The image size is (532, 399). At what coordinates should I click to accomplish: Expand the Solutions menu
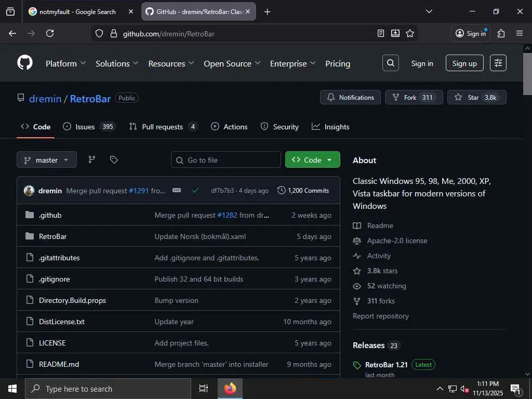pos(117,63)
